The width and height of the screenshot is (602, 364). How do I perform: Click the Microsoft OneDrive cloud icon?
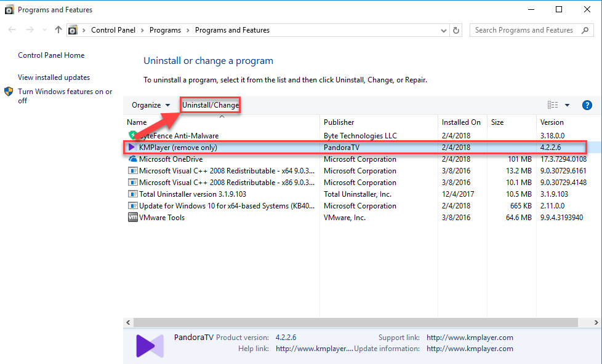[x=132, y=159]
